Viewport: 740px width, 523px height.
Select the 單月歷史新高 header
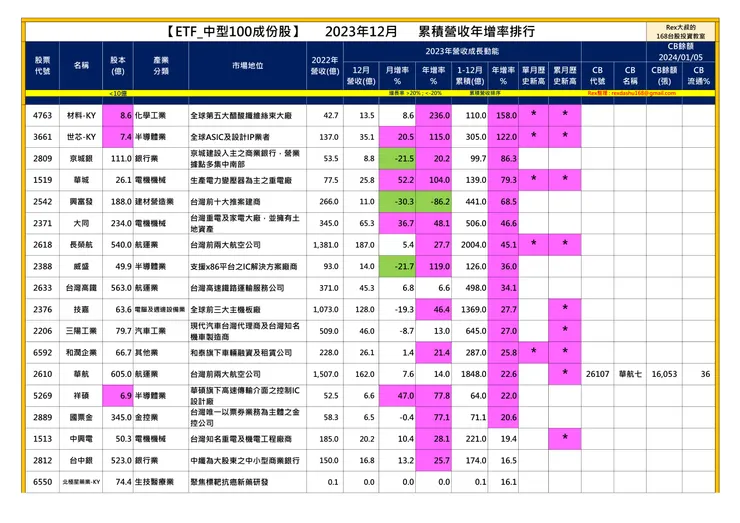(x=533, y=76)
